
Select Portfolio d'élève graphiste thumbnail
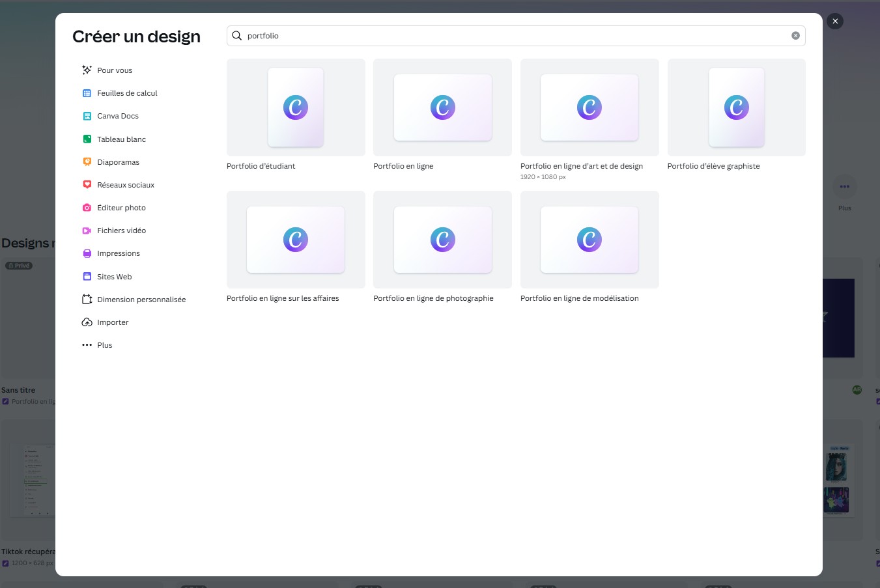pos(737,107)
